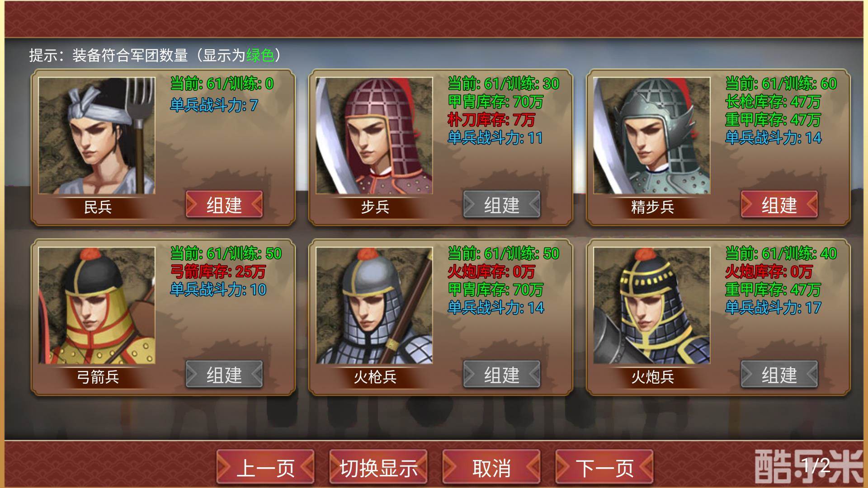Click the 弓箭库存 25万 stock text

218,272
